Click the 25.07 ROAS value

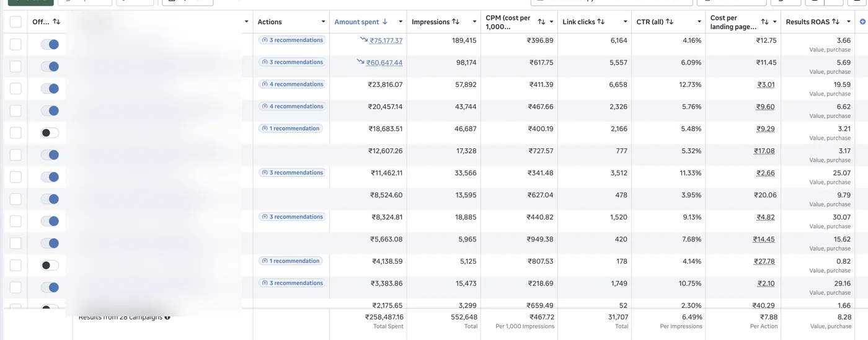842,173
